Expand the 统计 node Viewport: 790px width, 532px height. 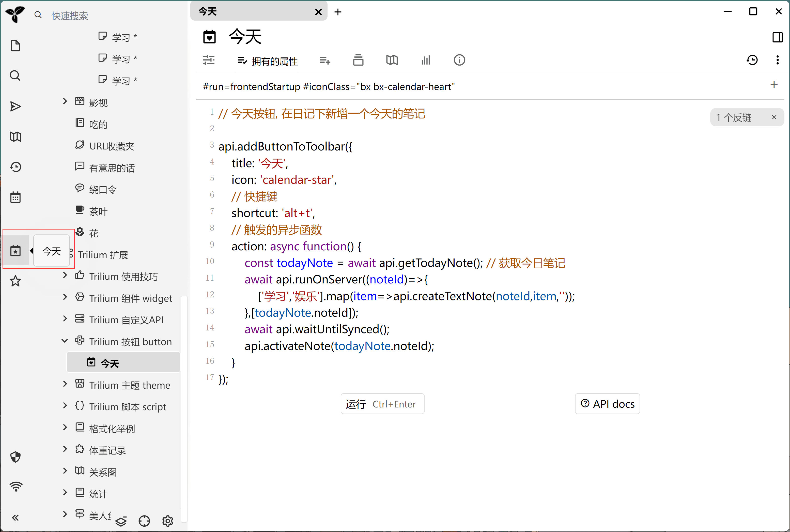pos(65,492)
